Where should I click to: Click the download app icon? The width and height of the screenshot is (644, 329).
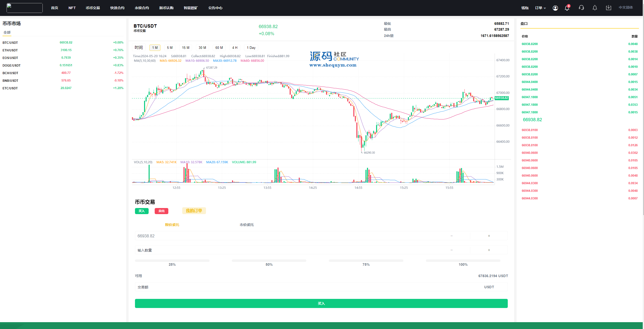(x=608, y=8)
